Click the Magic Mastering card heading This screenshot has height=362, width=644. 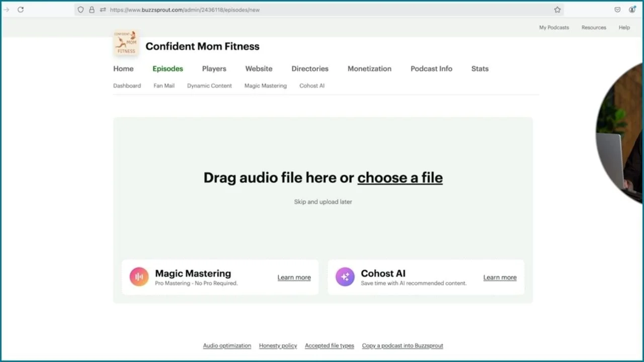193,274
